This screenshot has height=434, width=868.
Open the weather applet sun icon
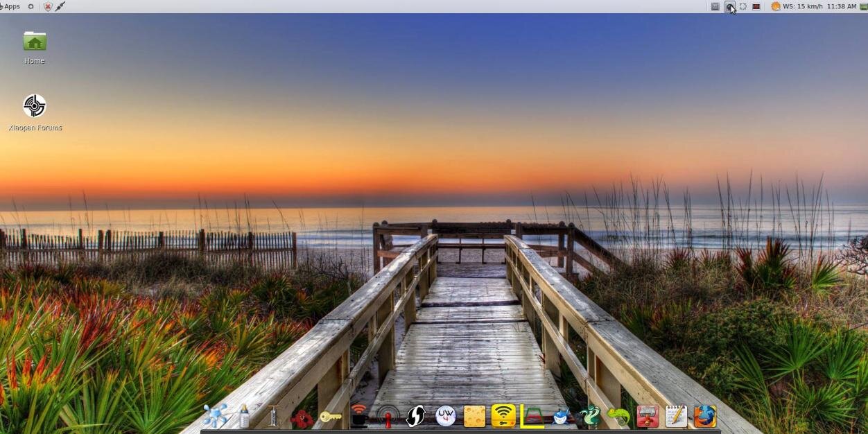click(x=776, y=6)
